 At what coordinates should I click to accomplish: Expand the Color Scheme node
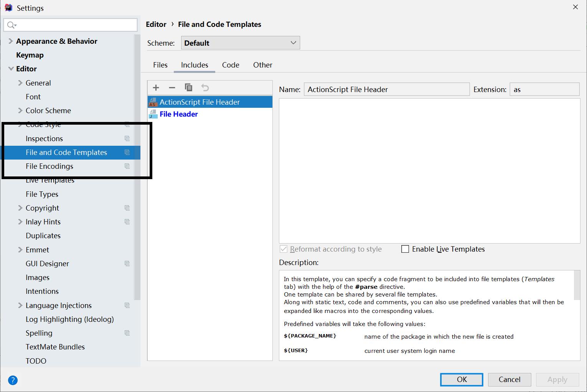point(20,110)
